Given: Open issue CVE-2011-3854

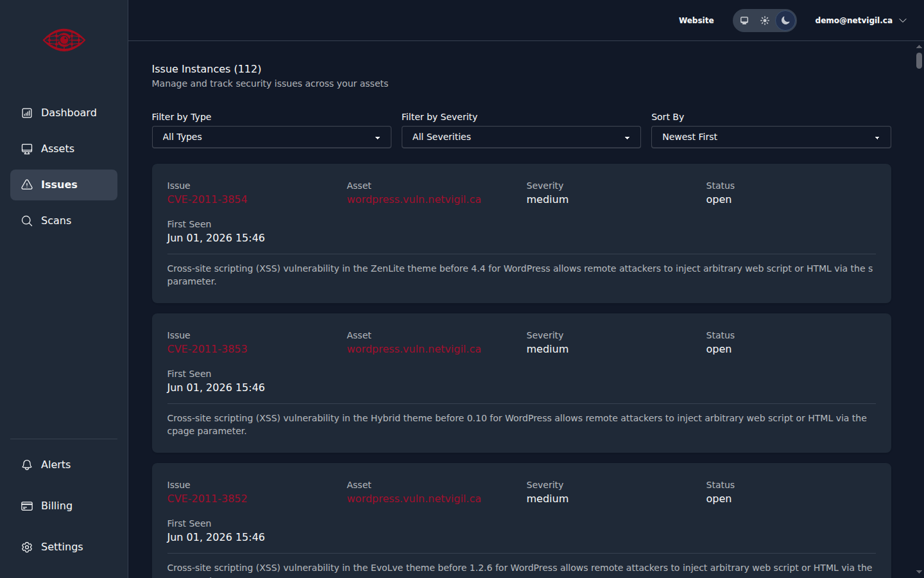Looking at the screenshot, I should pyautogui.click(x=207, y=200).
